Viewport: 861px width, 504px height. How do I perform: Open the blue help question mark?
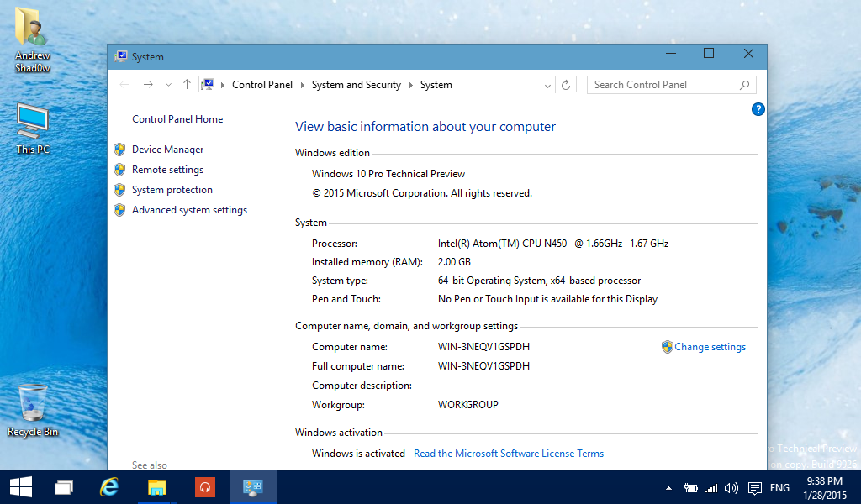click(x=758, y=110)
